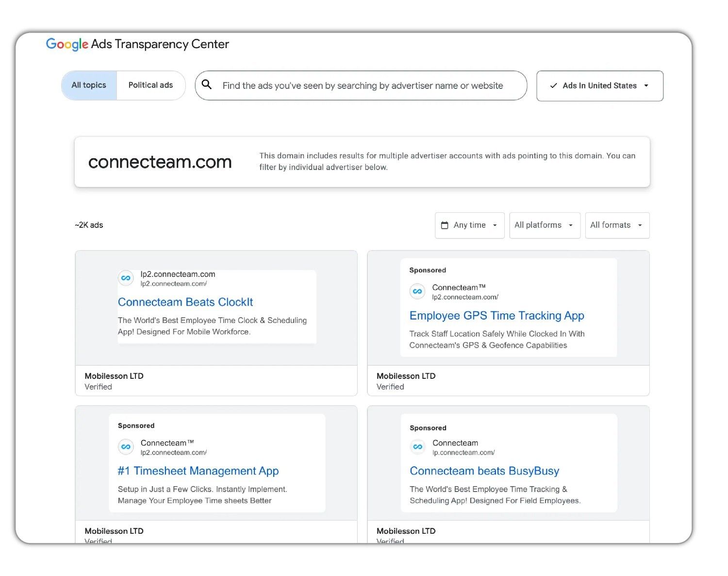Click lp.connecteam.com/ URL in BusyBusy ad
The height and width of the screenshot is (576, 728).
[x=463, y=453]
